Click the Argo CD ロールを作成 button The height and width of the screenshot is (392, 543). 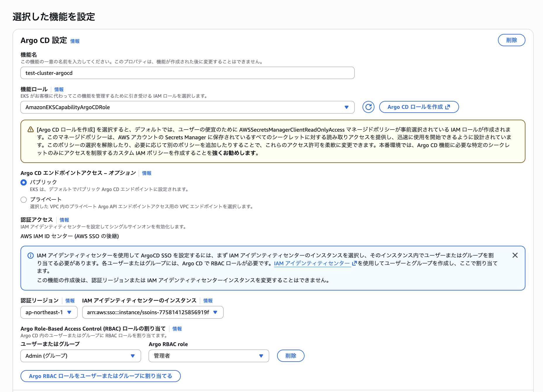tap(419, 107)
